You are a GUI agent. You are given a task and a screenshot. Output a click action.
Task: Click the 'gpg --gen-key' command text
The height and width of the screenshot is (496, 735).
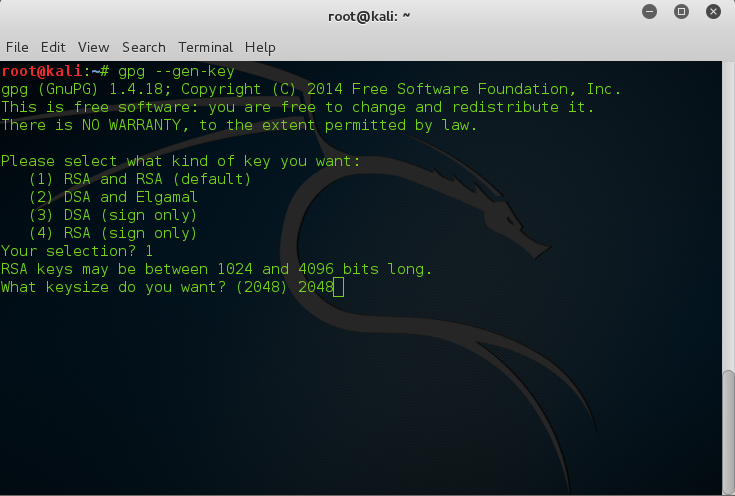[x=176, y=72]
